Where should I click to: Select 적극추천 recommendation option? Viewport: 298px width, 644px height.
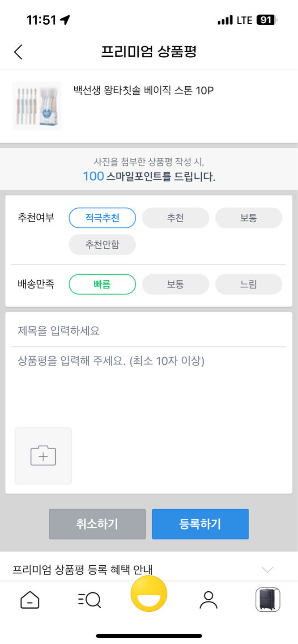pos(102,218)
